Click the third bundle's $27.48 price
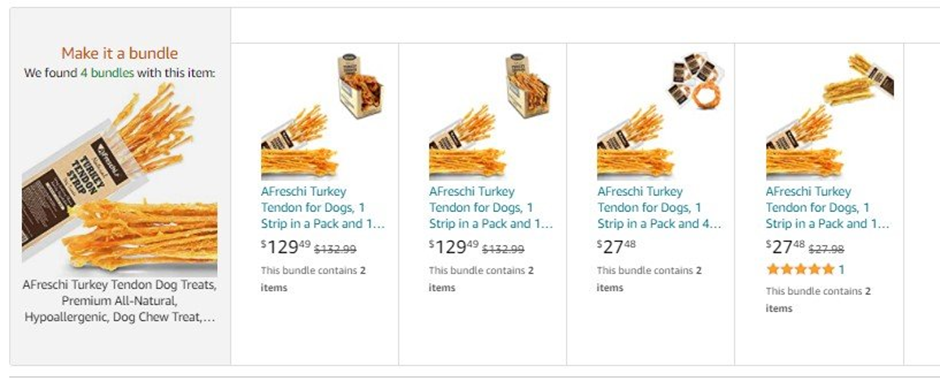 click(x=616, y=247)
